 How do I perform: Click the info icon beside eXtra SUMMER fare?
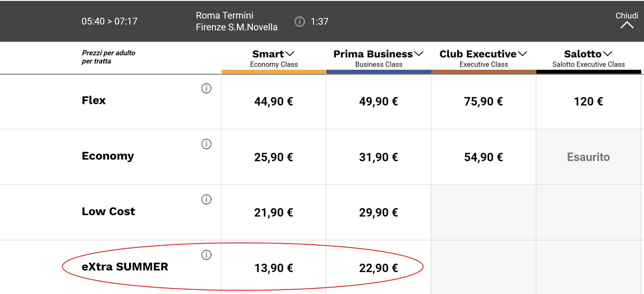(206, 255)
